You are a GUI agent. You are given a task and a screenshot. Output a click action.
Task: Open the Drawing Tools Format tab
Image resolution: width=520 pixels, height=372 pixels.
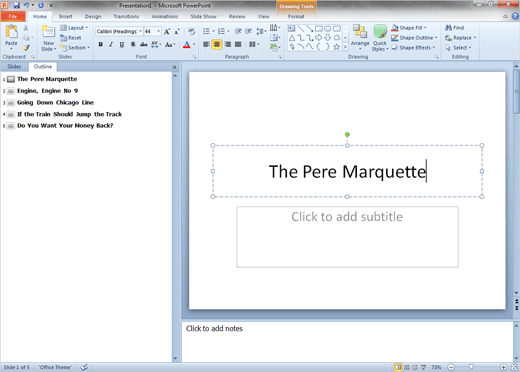296,16
